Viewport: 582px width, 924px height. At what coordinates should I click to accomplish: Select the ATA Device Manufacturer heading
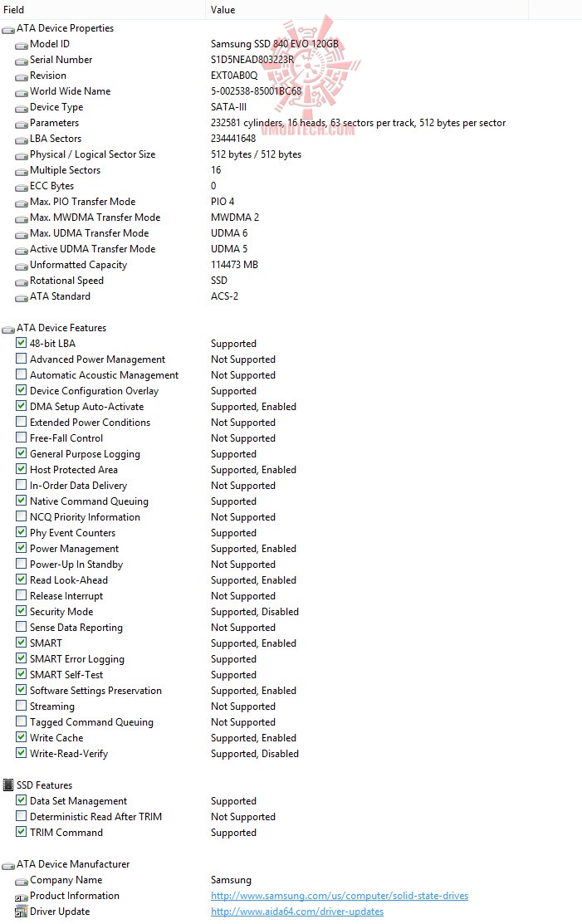click(73, 864)
